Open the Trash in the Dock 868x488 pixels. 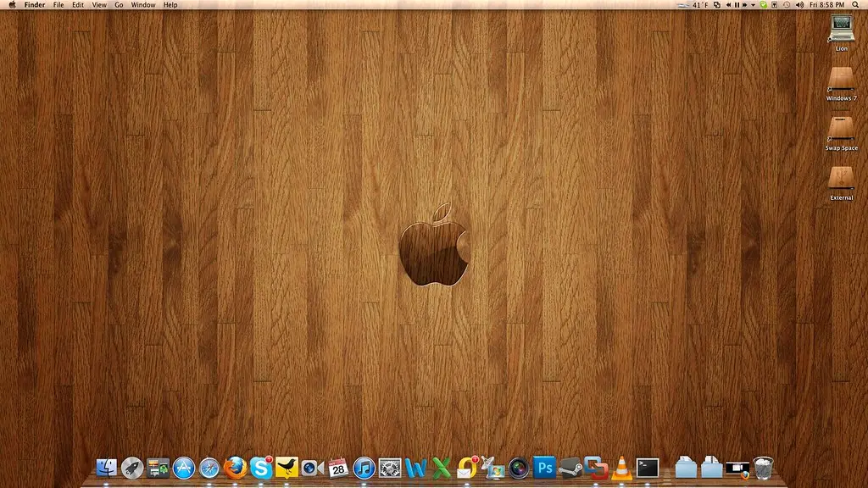pos(764,468)
